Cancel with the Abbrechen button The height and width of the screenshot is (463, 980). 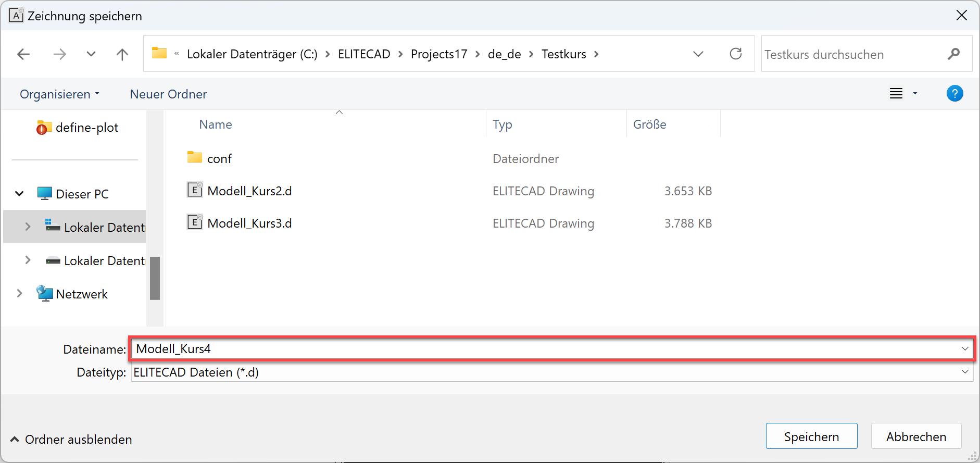pyautogui.click(x=915, y=436)
